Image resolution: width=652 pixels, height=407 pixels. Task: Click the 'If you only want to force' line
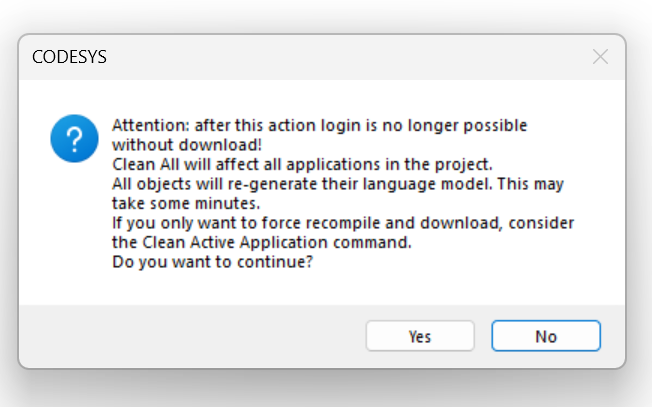[343, 223]
